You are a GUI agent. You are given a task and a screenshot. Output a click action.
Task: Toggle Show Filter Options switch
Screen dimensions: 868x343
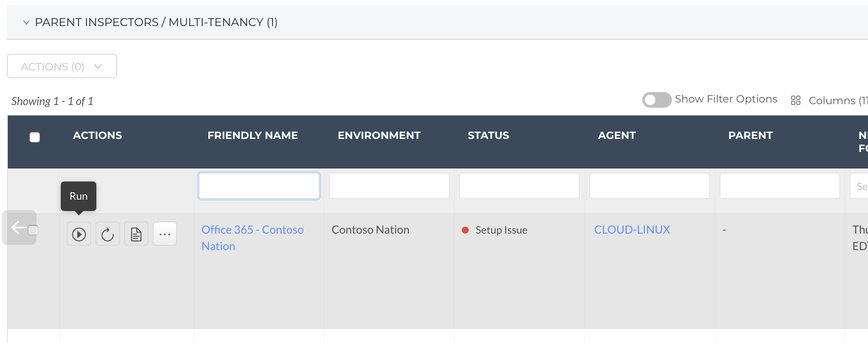pos(657,100)
